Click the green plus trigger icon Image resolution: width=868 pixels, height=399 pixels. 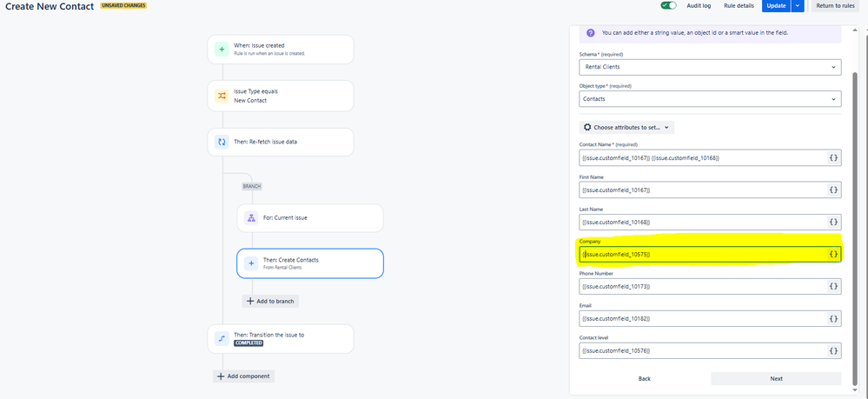tap(222, 50)
